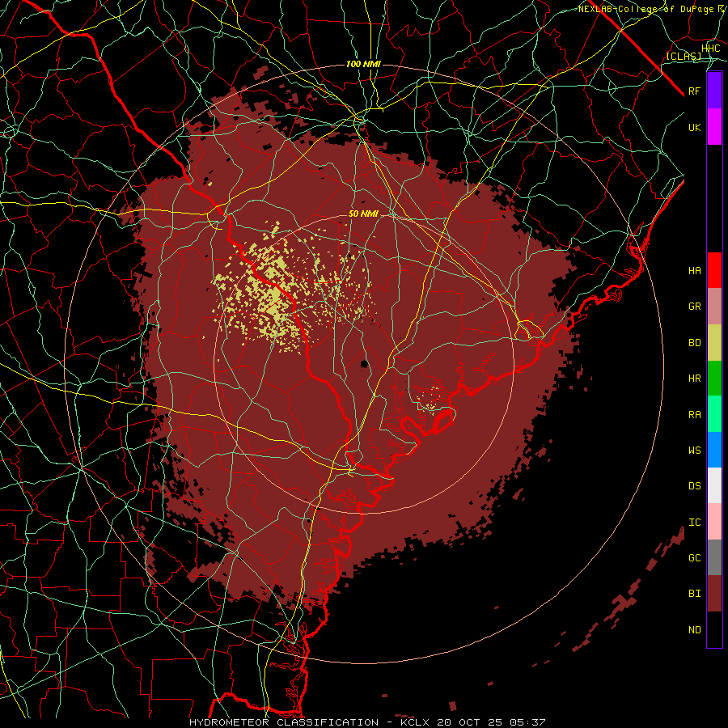Click the 'HA' legend label
This screenshot has width=728, height=728.
click(x=694, y=270)
